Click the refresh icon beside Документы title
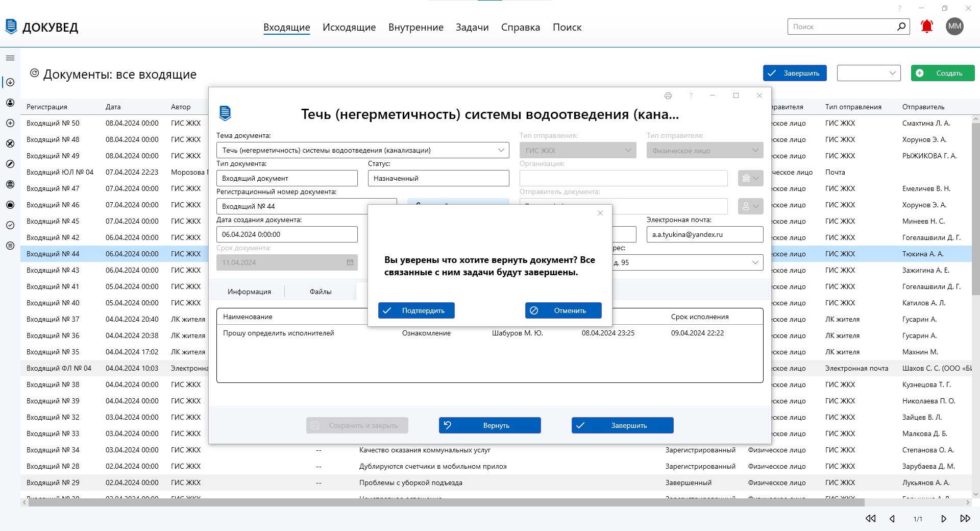 (x=34, y=73)
